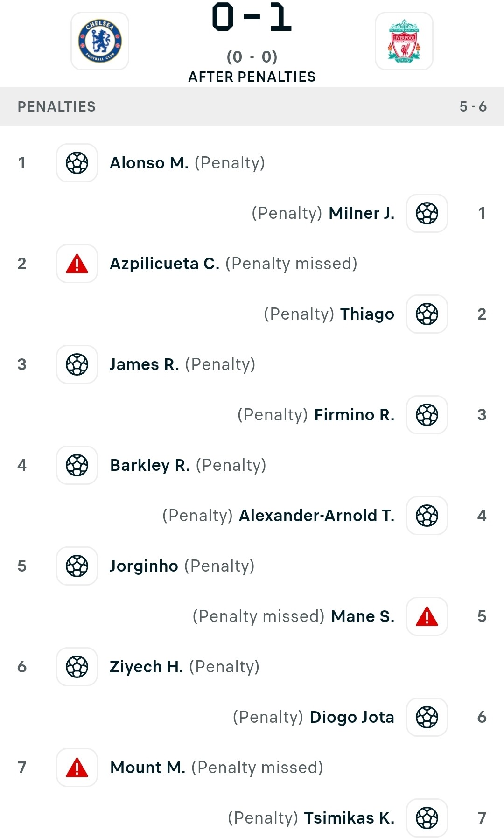Image resolution: width=504 pixels, height=838 pixels.
Task: Click the ball icon beside Milner J.
Action: coord(427,213)
